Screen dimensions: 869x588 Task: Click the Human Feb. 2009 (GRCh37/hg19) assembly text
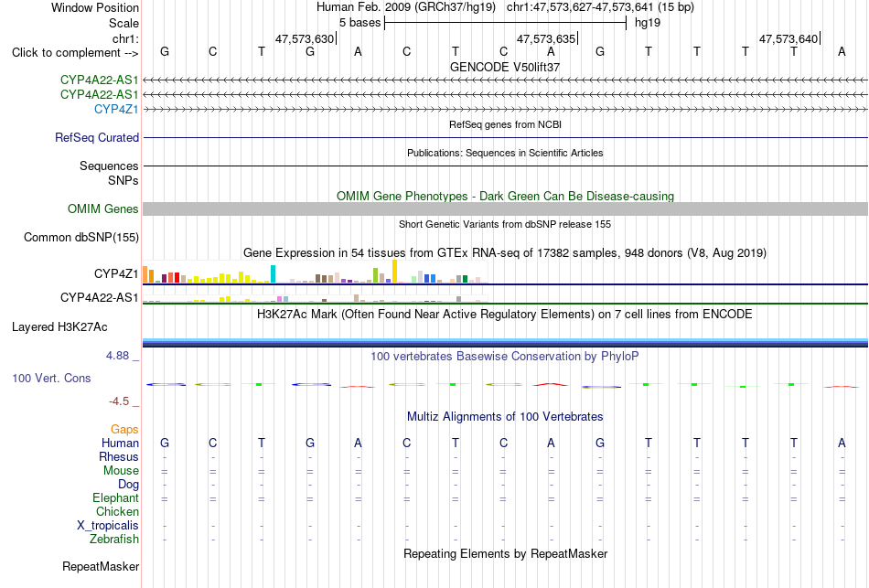407,7
